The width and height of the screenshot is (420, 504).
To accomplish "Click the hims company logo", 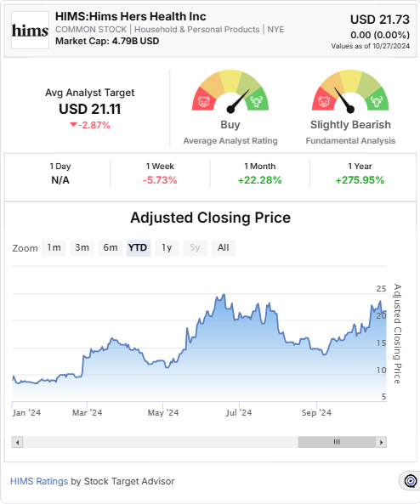I will [30, 31].
